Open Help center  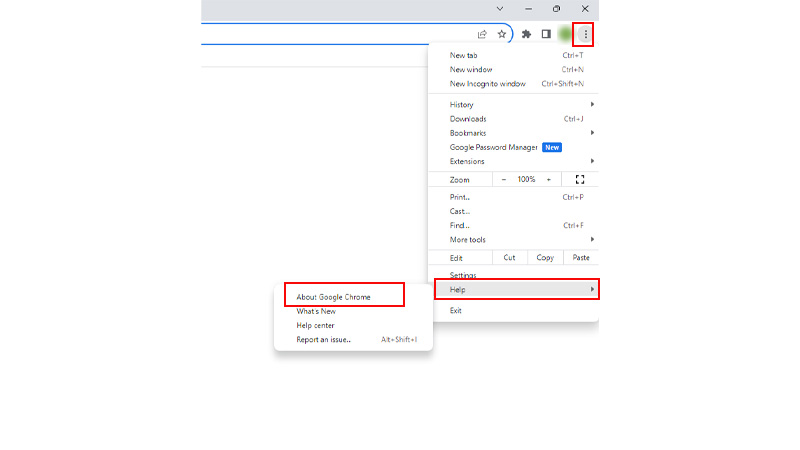click(x=353, y=326)
